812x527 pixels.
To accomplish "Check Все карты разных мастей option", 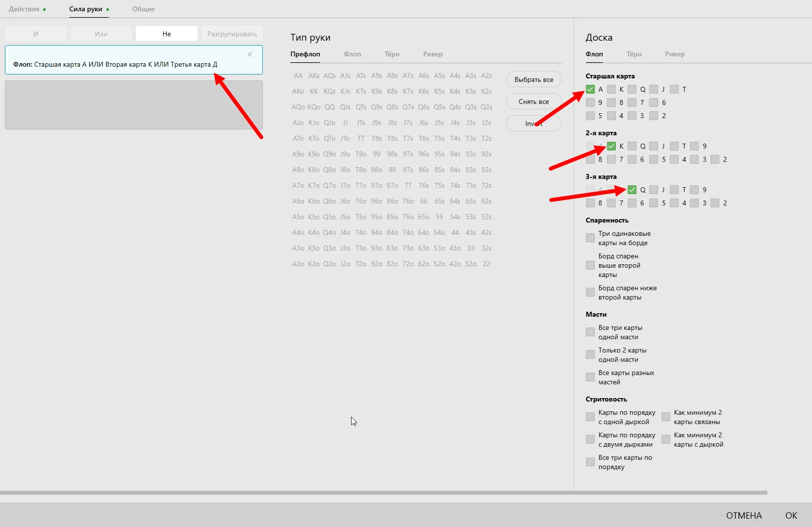I will pyautogui.click(x=590, y=377).
